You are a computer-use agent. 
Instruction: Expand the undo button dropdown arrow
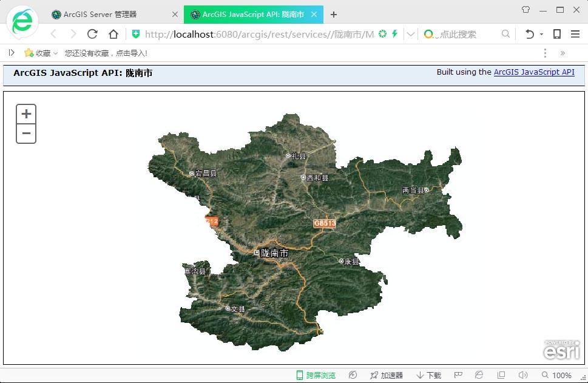(541, 34)
